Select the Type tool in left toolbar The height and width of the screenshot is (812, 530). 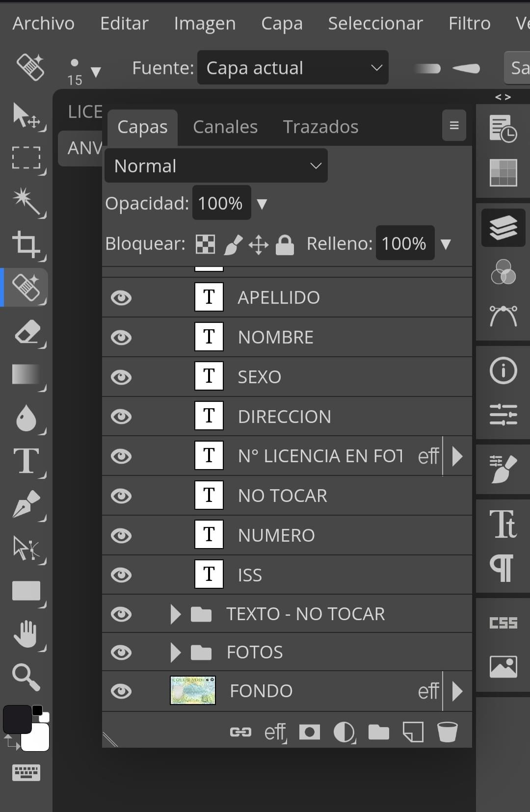pyautogui.click(x=26, y=461)
